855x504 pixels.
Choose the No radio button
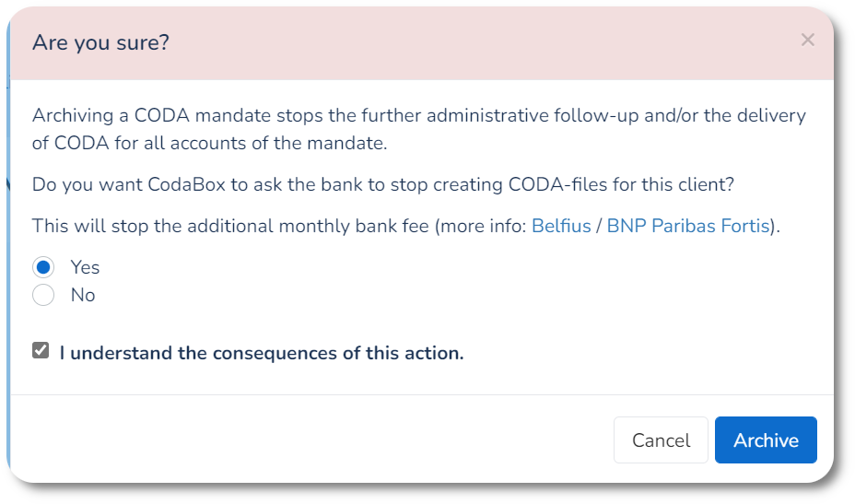pyautogui.click(x=43, y=295)
